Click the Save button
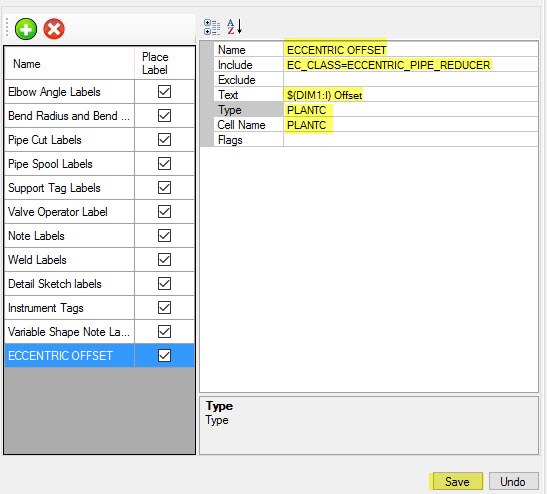The height and width of the screenshot is (494, 547). [x=457, y=482]
